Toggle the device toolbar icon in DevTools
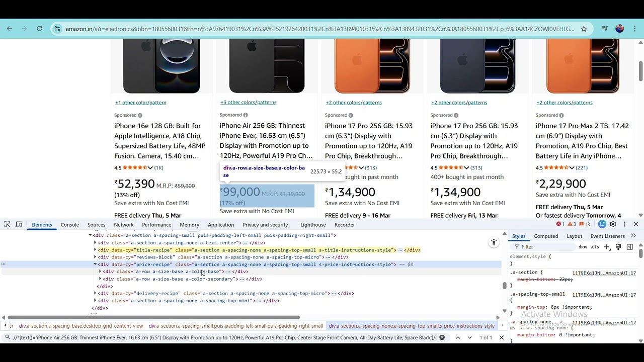Image resolution: width=644 pixels, height=362 pixels. click(19, 224)
